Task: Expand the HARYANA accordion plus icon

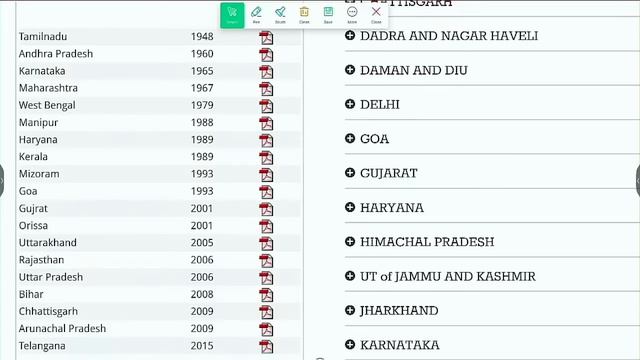Action: pos(350,207)
